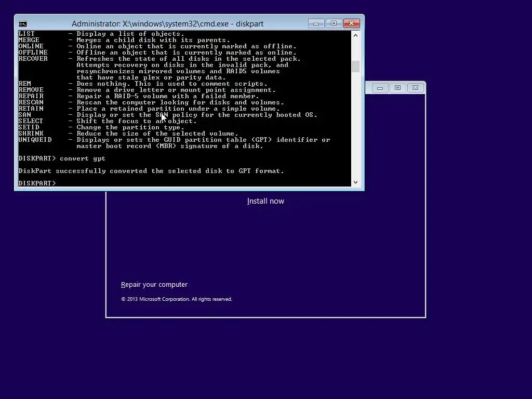Click the SELECT command help row
The height and width of the screenshot is (399, 532).
pyautogui.click(x=108, y=121)
